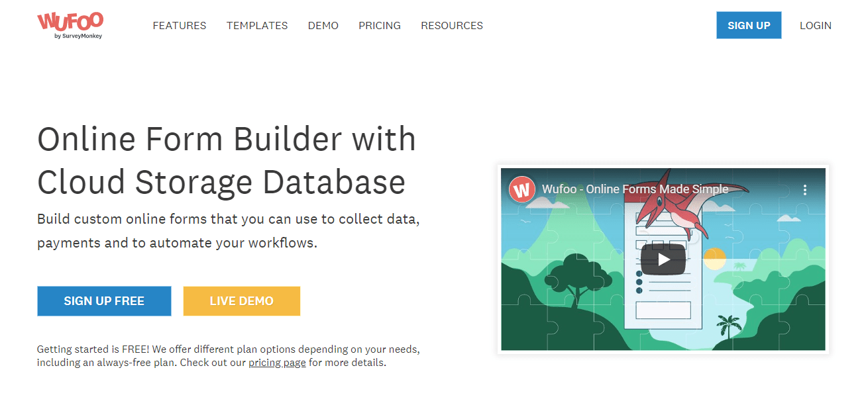Go to TEMPLATES in the navigation

point(257,26)
